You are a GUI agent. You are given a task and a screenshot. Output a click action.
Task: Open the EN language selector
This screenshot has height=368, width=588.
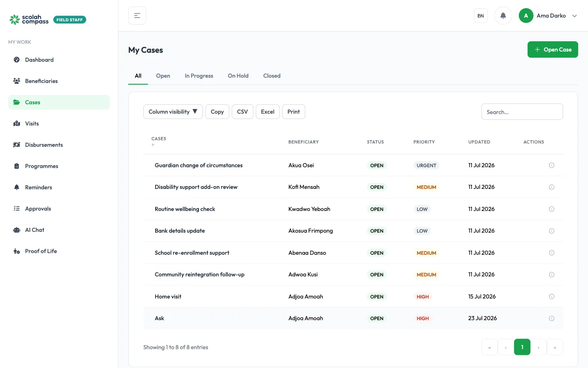[x=481, y=16]
